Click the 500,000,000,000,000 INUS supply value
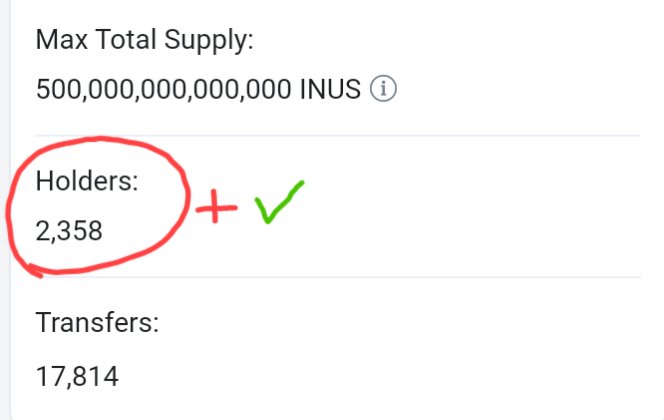664x420 pixels. coord(198,89)
